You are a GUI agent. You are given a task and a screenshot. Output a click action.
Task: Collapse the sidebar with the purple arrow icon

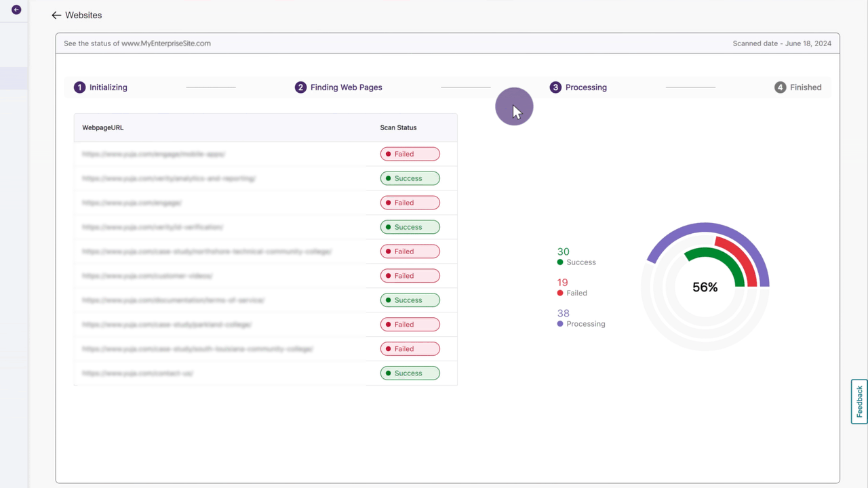coord(16,10)
